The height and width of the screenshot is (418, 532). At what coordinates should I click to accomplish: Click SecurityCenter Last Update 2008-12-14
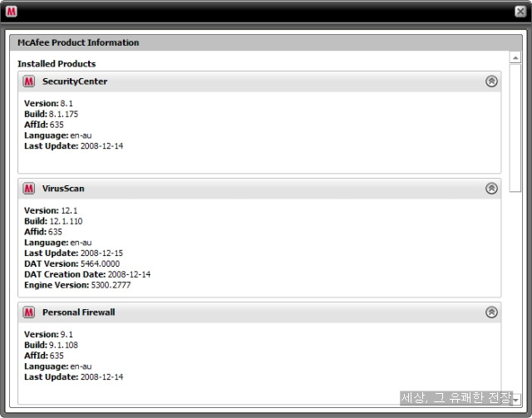(x=74, y=146)
